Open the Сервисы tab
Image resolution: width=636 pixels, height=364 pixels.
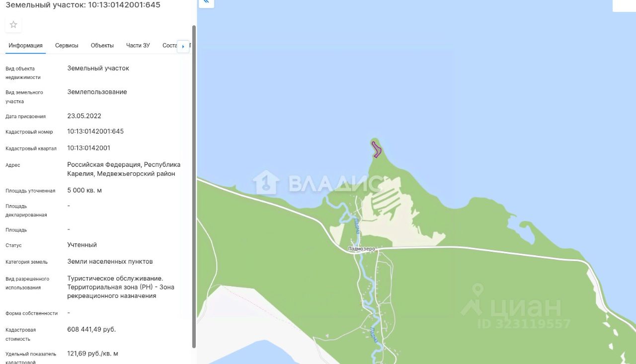tap(67, 45)
